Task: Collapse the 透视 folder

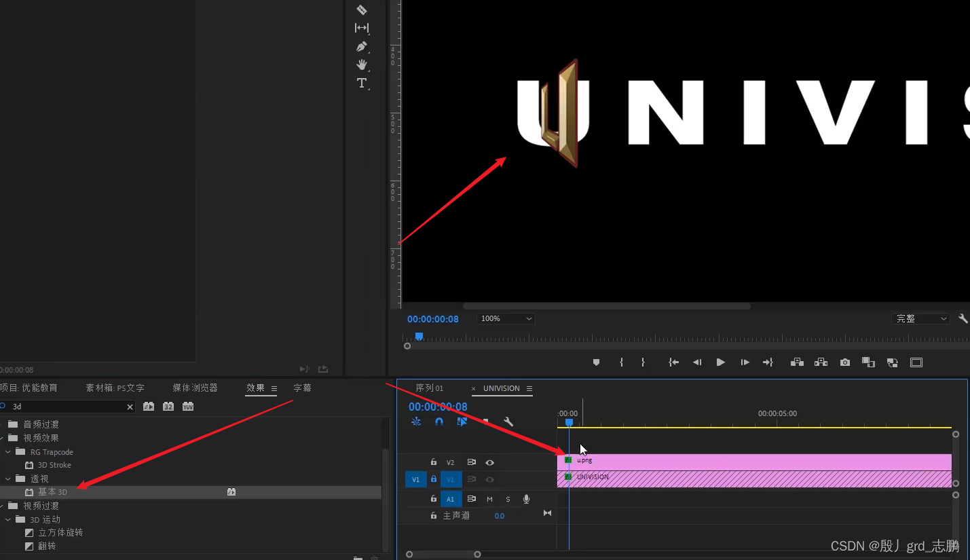Action: (8, 479)
